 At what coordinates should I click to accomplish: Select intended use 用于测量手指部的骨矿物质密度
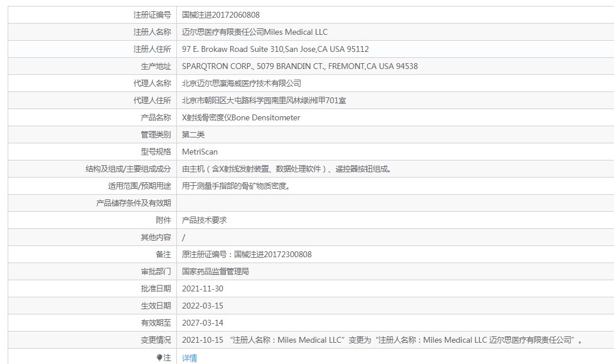(236, 186)
